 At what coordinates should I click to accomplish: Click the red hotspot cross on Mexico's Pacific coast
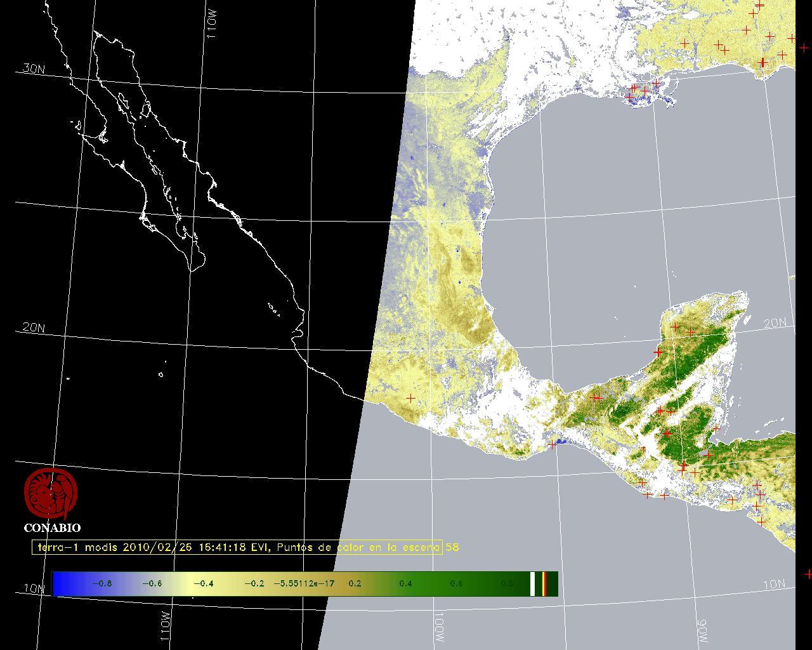click(411, 399)
